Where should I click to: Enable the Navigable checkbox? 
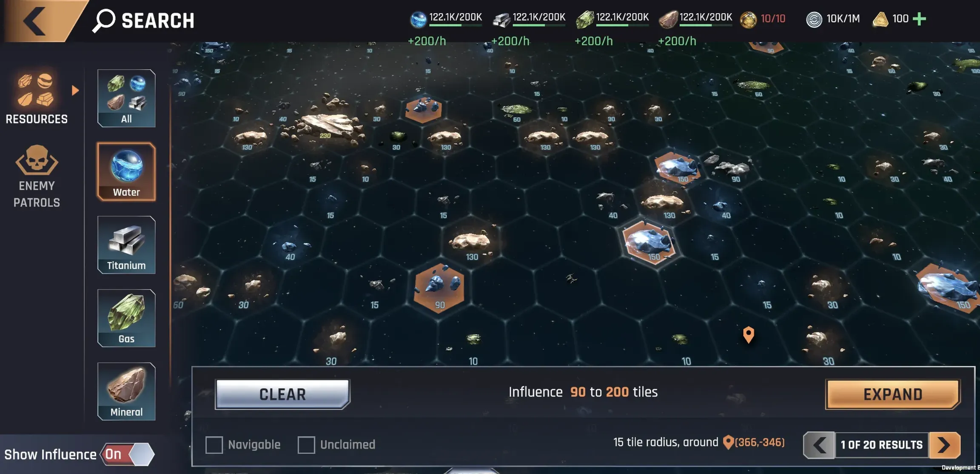pyautogui.click(x=214, y=445)
